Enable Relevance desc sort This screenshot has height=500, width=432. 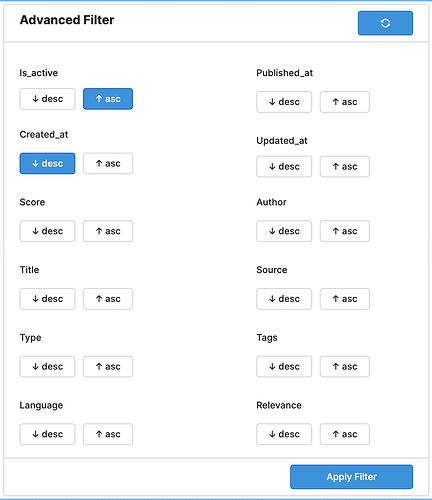pyautogui.click(x=284, y=434)
